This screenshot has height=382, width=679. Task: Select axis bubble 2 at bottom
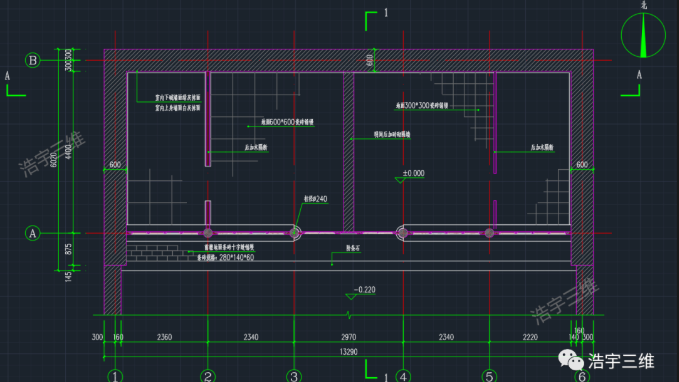(x=208, y=376)
